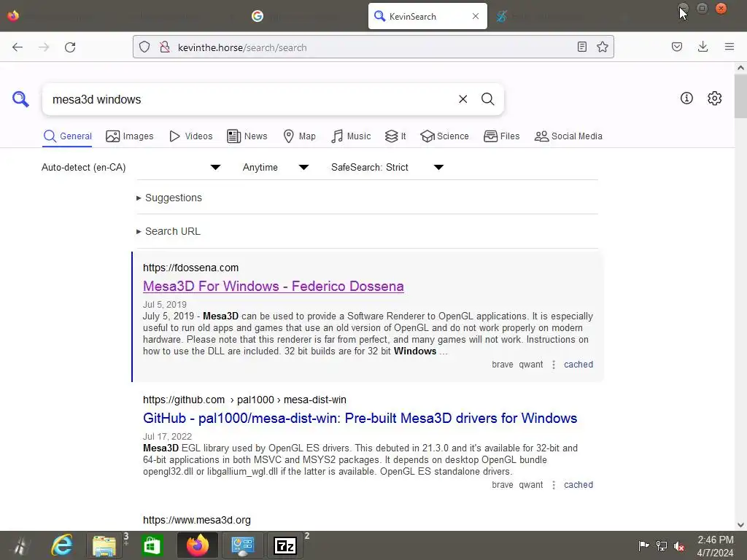Clear the search query text
The image size is (747, 560).
[x=462, y=99]
